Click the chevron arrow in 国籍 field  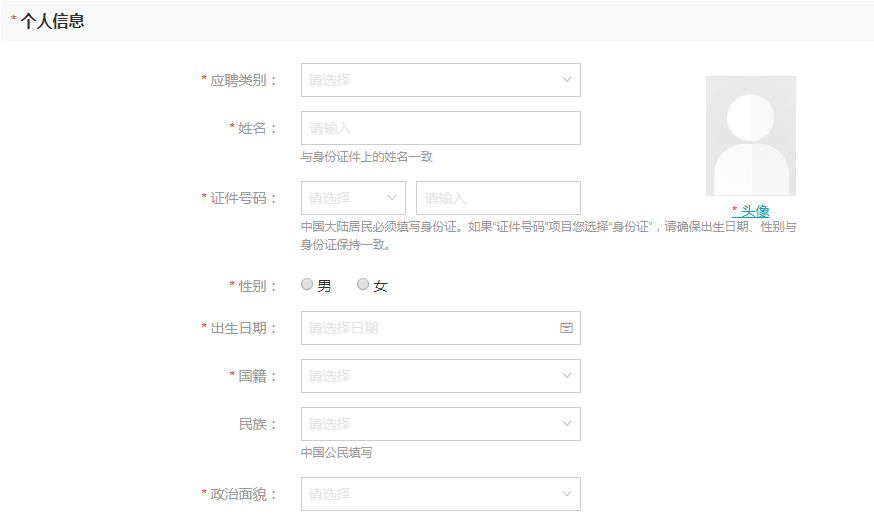(x=566, y=376)
